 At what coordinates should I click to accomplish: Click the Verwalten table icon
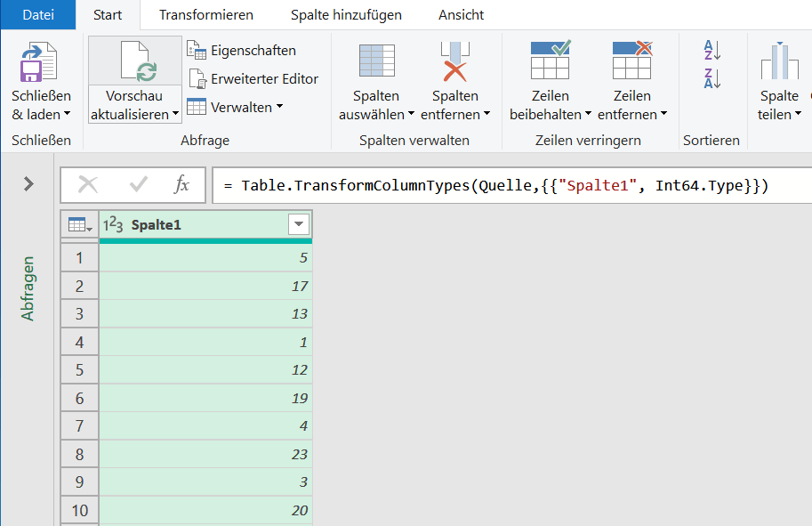[197, 107]
